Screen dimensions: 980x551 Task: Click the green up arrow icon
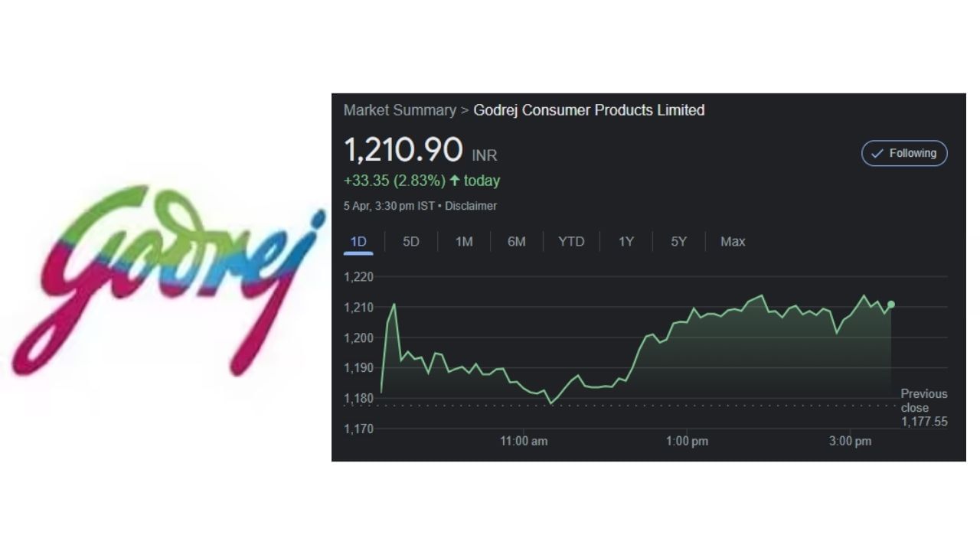[x=455, y=181]
